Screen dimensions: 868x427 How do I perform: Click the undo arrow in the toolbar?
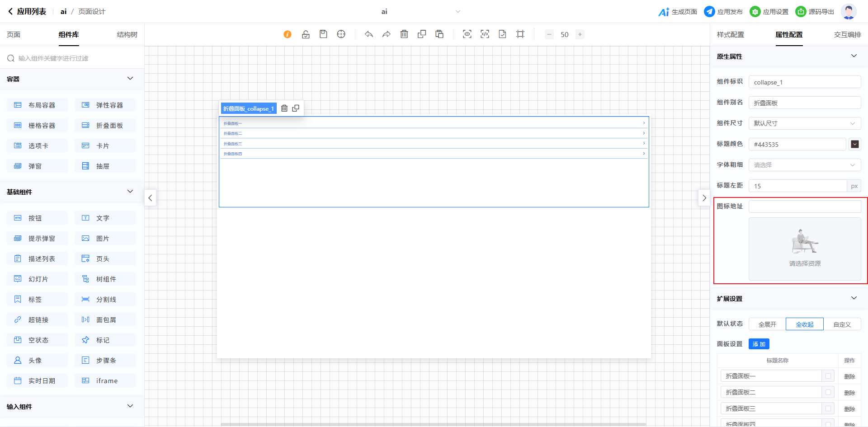pos(369,34)
